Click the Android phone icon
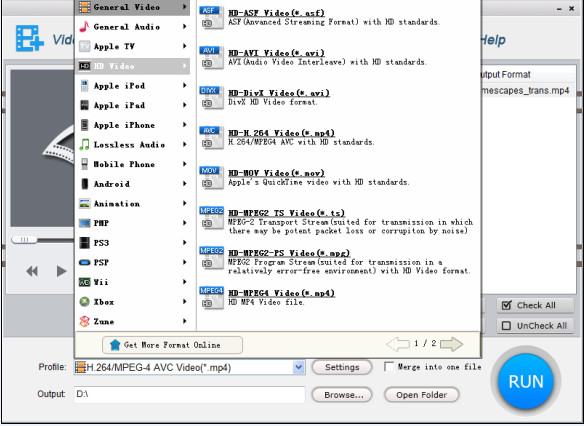Screen dimensions: 584x426 click(85, 184)
